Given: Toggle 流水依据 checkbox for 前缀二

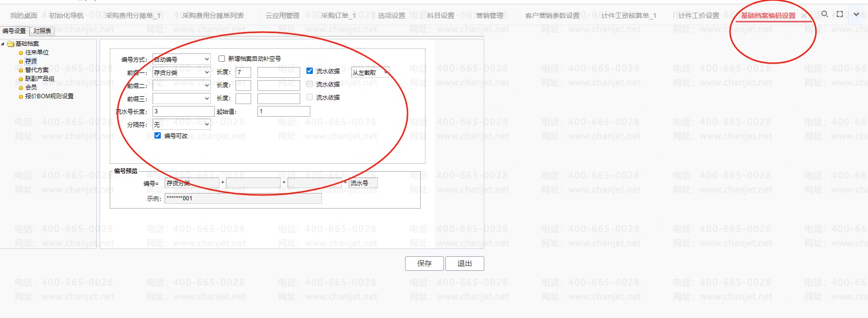Looking at the screenshot, I should [x=309, y=84].
